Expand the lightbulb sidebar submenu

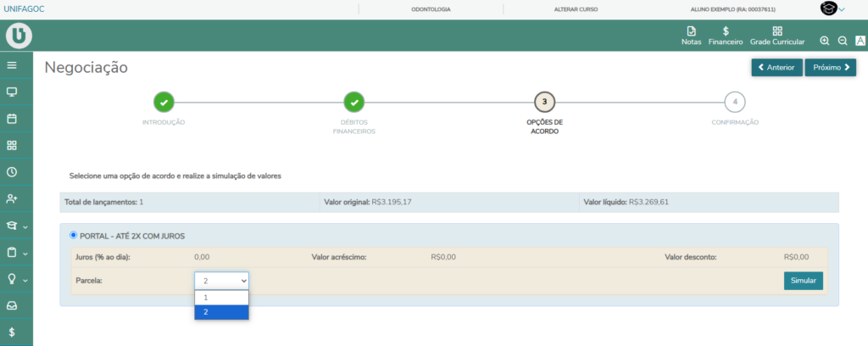[16, 279]
